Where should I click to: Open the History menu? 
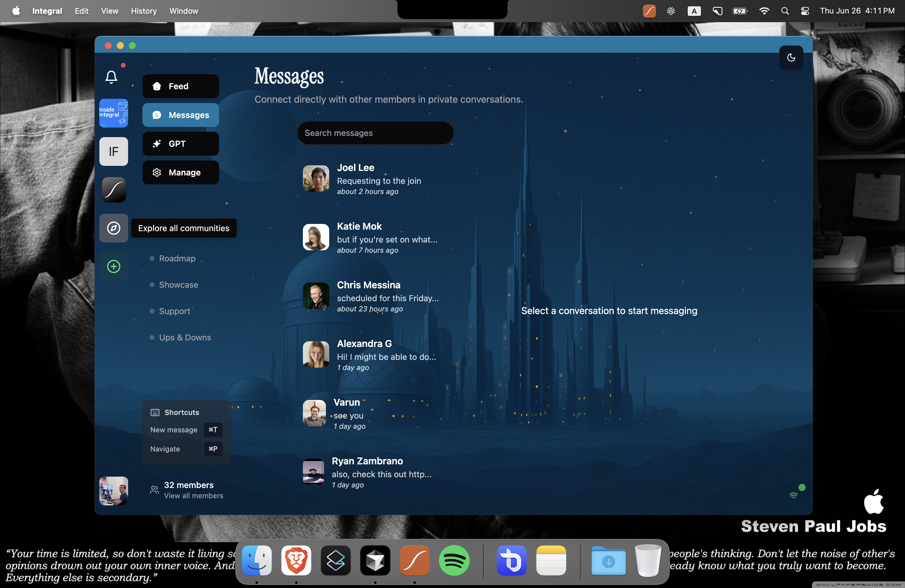tap(144, 11)
